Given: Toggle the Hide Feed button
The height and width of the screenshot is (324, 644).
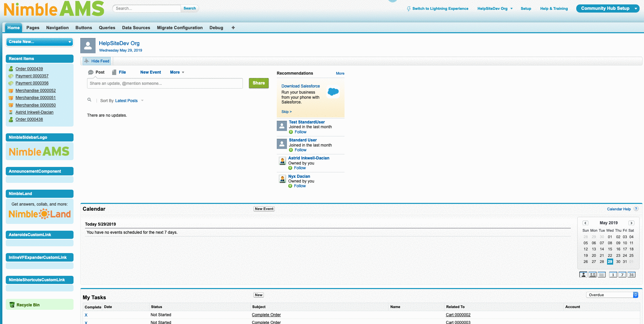Looking at the screenshot, I should pyautogui.click(x=97, y=61).
